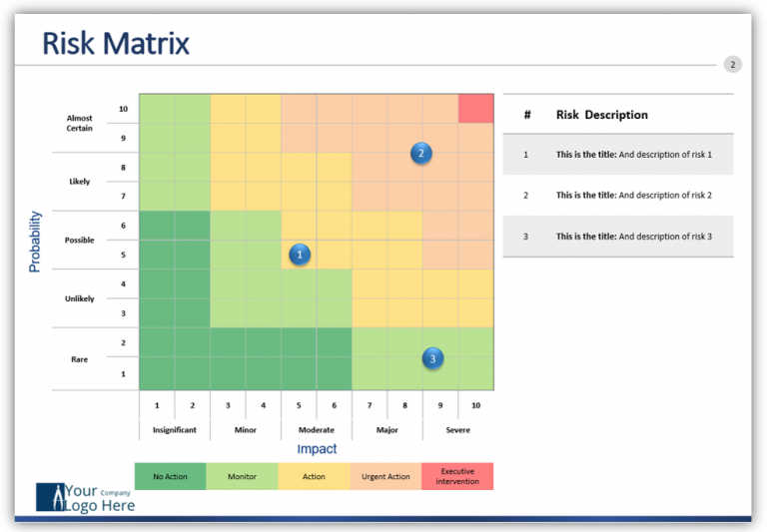Screen dimensions: 767x532
Task: Click the slide number 2 badge
Action: click(x=733, y=65)
